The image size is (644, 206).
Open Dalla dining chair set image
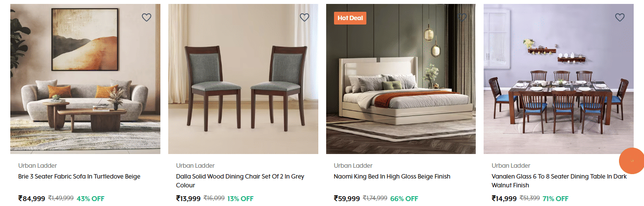[243, 79]
